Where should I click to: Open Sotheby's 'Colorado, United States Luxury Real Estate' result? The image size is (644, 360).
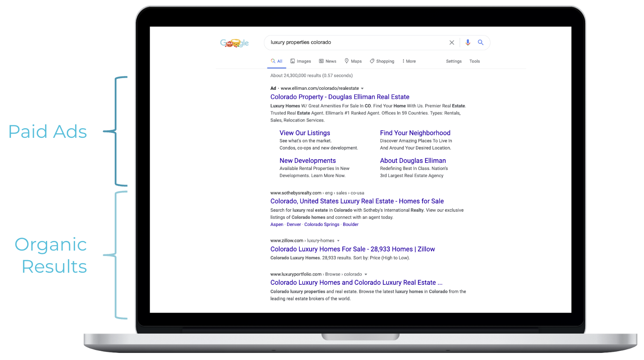[x=357, y=201]
